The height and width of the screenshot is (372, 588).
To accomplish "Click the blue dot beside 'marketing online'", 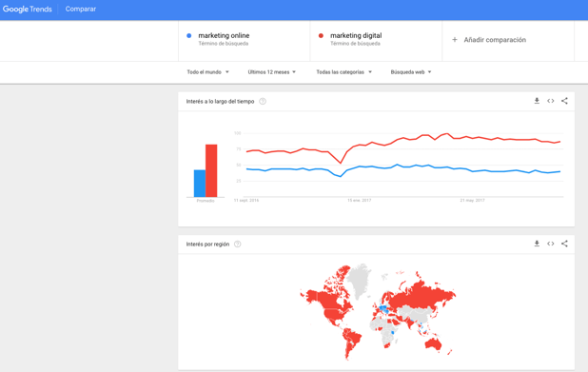I will pyautogui.click(x=189, y=35).
